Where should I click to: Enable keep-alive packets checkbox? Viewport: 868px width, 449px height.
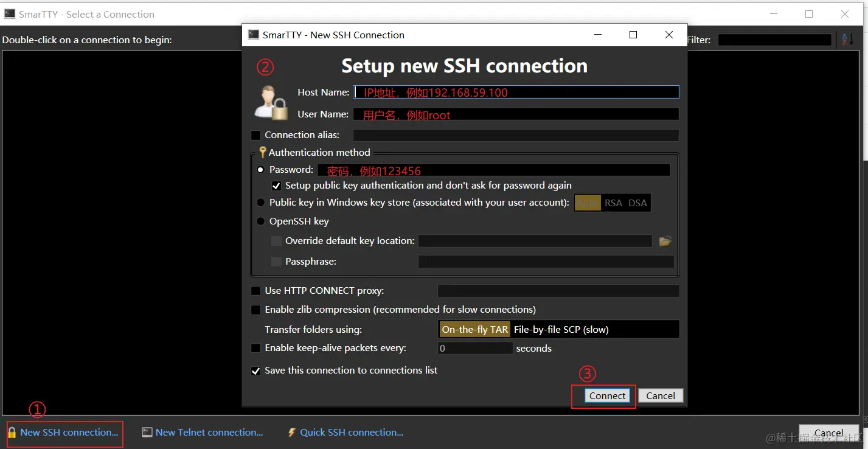pos(255,348)
